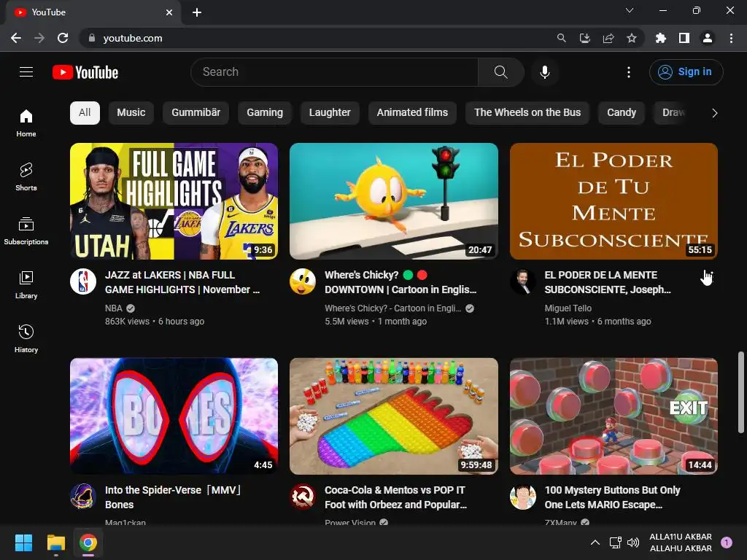Bookmark this page with star icon
This screenshot has width=747, height=560.
click(631, 38)
